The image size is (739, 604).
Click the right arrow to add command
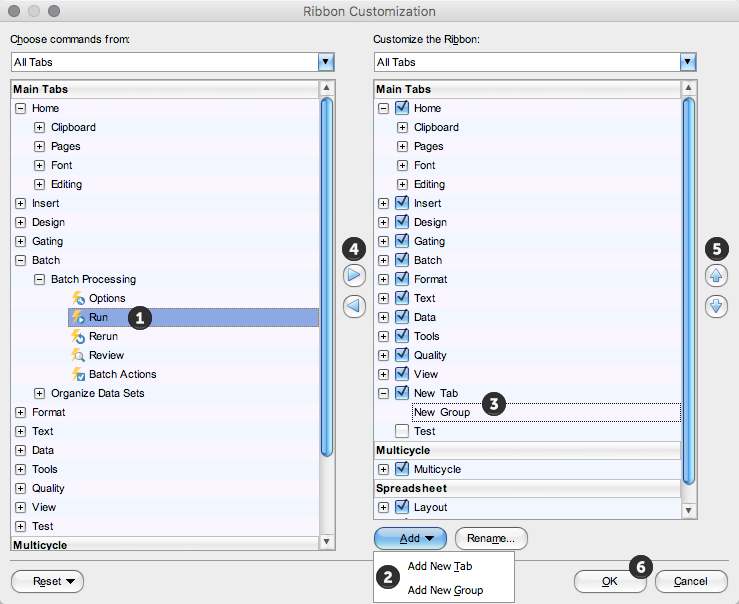354,274
